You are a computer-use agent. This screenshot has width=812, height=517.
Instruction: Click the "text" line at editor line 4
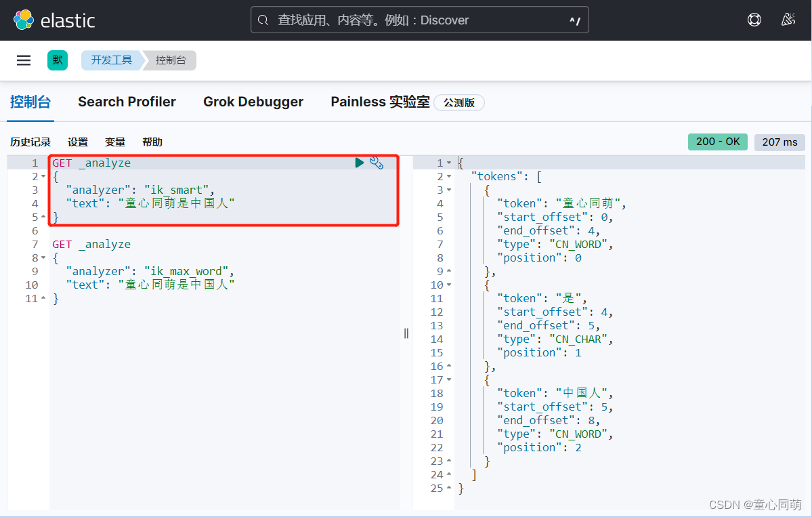click(150, 203)
